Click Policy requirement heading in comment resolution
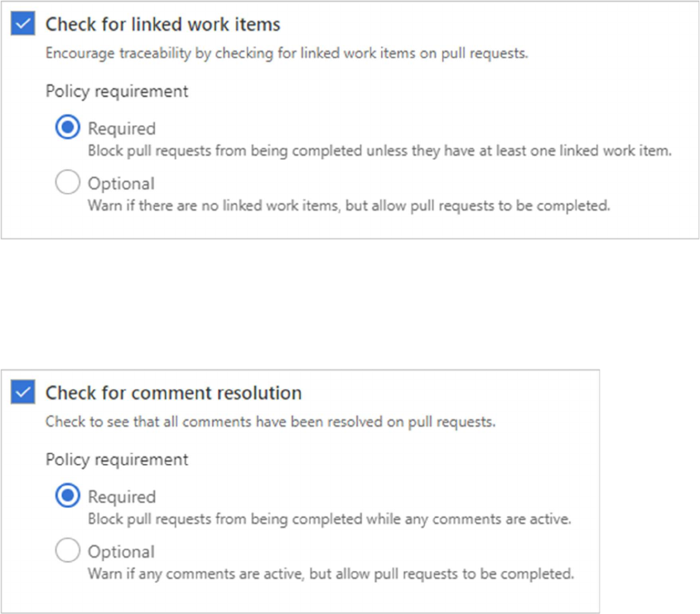The image size is (700, 614). (x=117, y=459)
